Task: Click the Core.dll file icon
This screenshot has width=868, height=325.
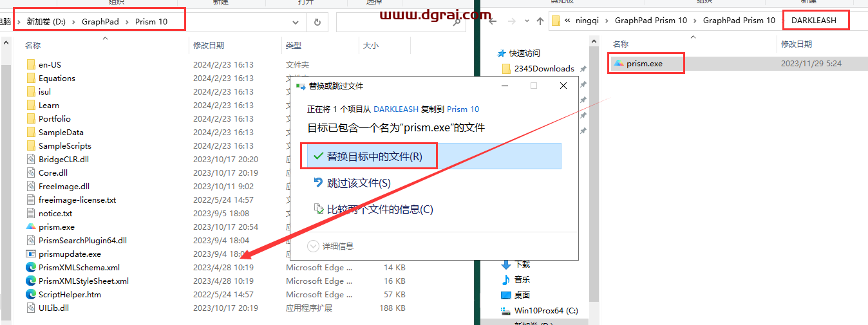Action: pos(31,172)
